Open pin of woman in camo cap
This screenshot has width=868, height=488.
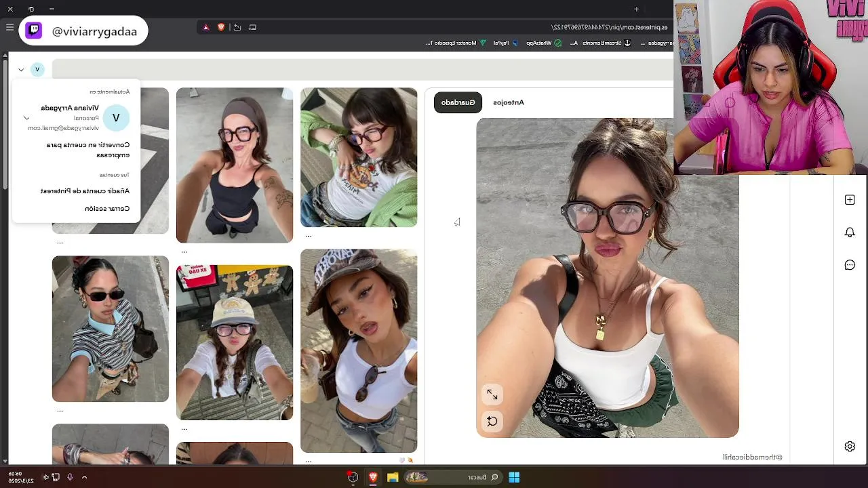[x=359, y=350]
